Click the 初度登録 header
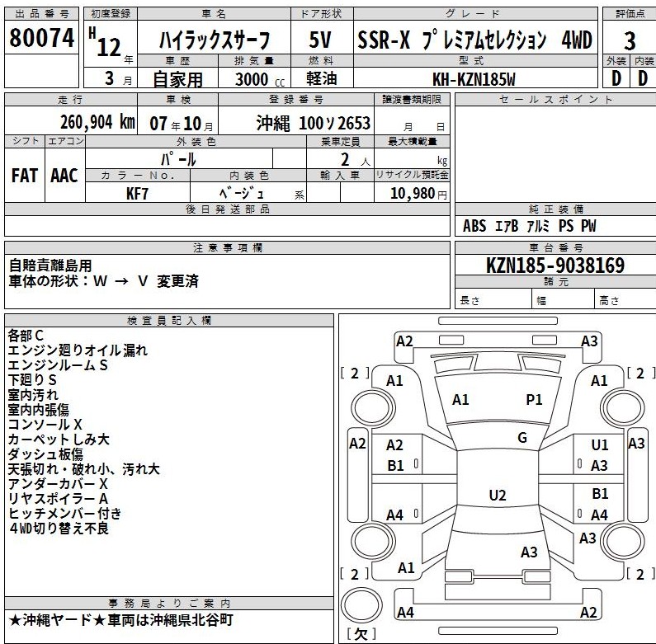 click(x=111, y=14)
